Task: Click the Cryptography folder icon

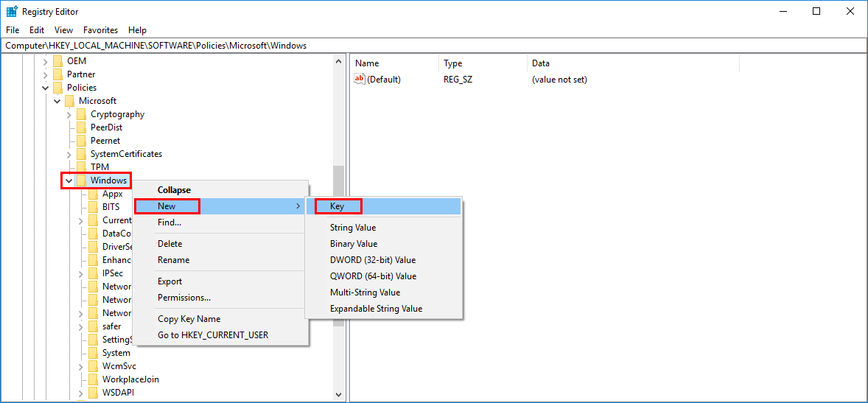Action: pos(81,114)
